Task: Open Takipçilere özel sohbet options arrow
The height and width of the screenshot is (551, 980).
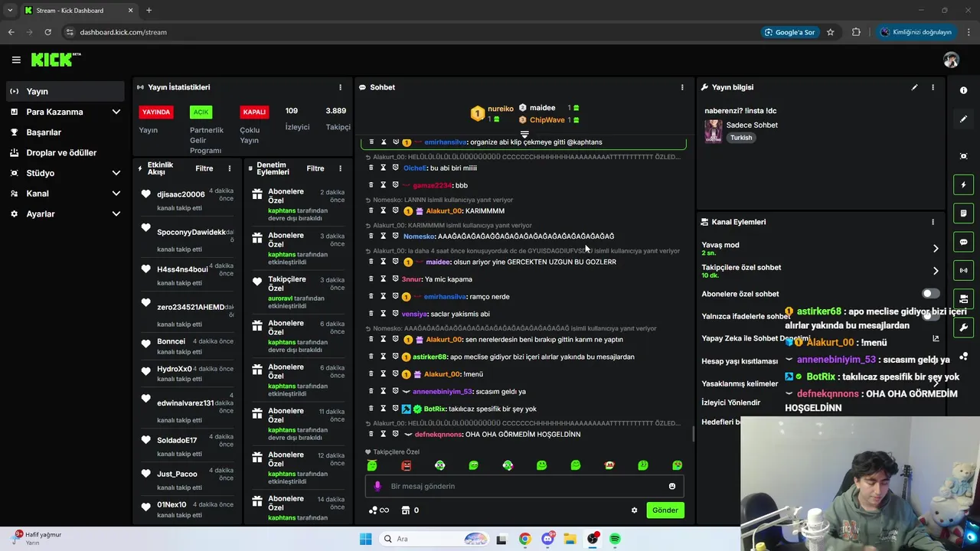Action: click(935, 271)
